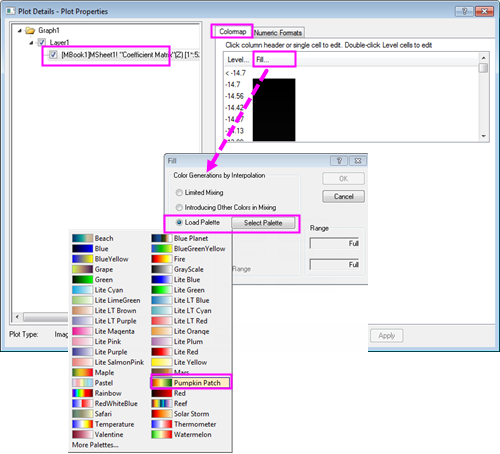
Task: Select the Beach palette
Action: [93, 238]
